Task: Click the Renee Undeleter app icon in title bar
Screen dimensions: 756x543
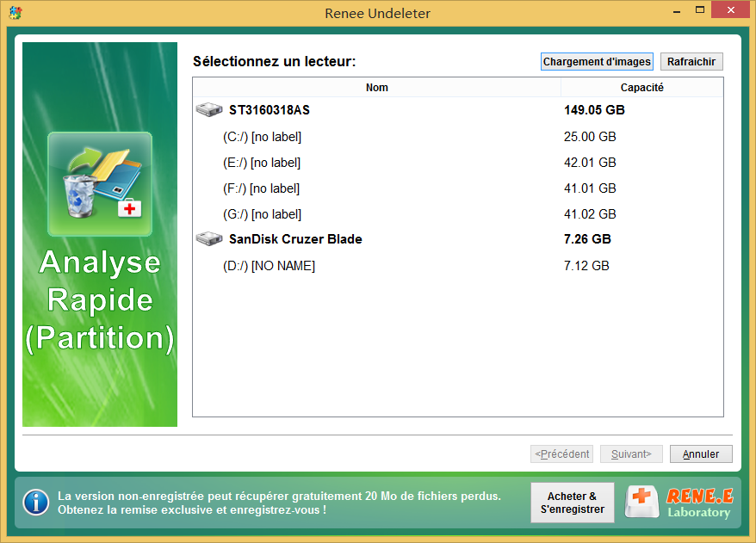Action: click(15, 13)
